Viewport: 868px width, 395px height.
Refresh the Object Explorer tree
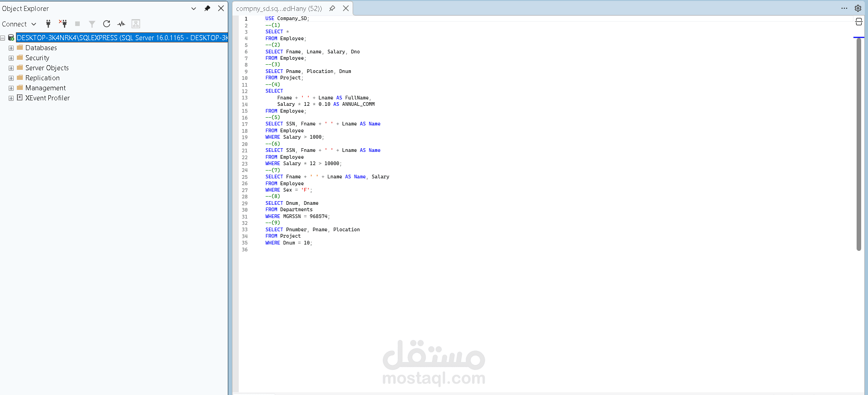[107, 24]
